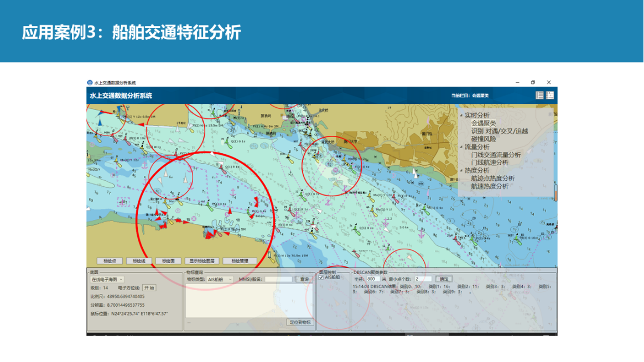Viewport: 644px width, 362px height.
Task: Open the 物标类型 AIS船舶 dropdown
Action: pos(220,280)
